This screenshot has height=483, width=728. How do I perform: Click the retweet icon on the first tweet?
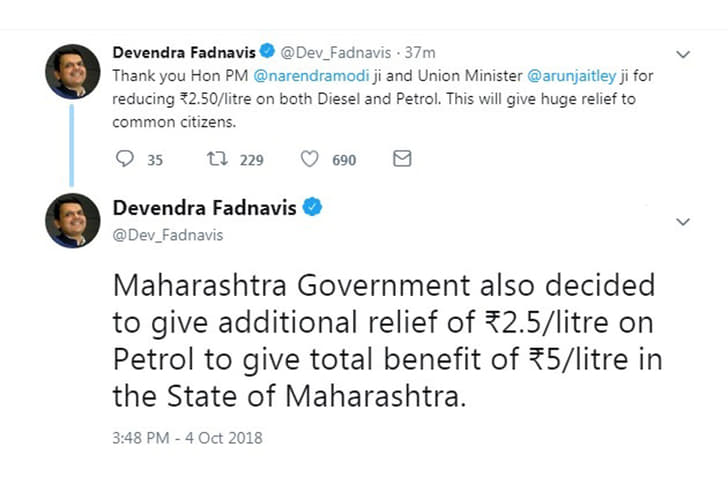point(215,159)
